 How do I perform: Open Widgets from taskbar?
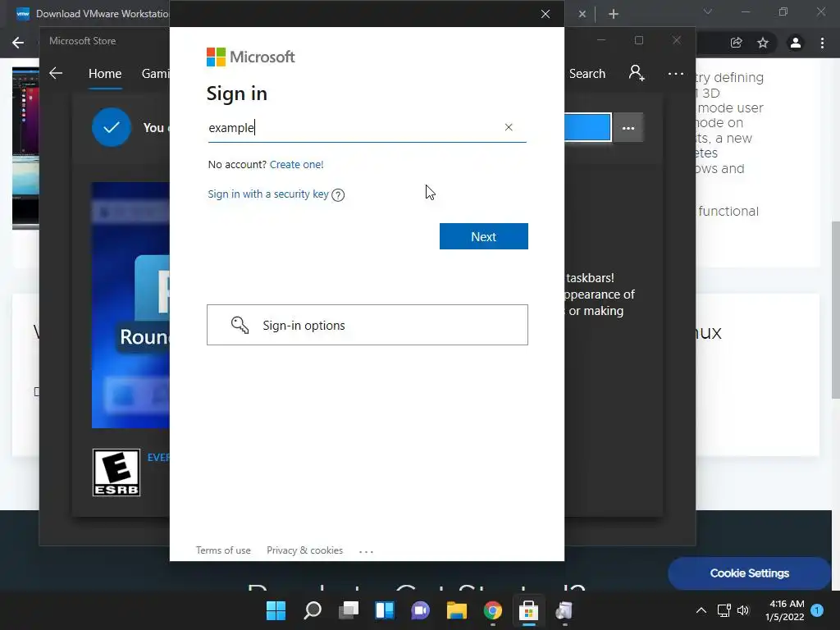(385, 610)
